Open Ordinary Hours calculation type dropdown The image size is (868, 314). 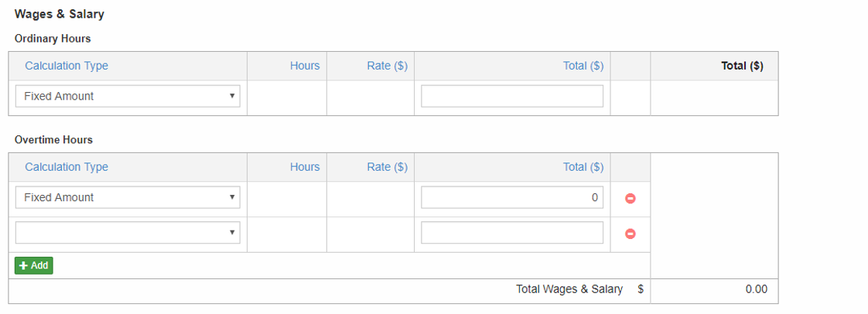128,97
